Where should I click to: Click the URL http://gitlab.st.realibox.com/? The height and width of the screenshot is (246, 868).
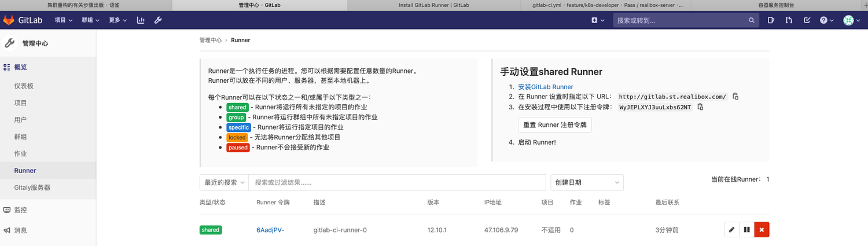click(x=672, y=97)
